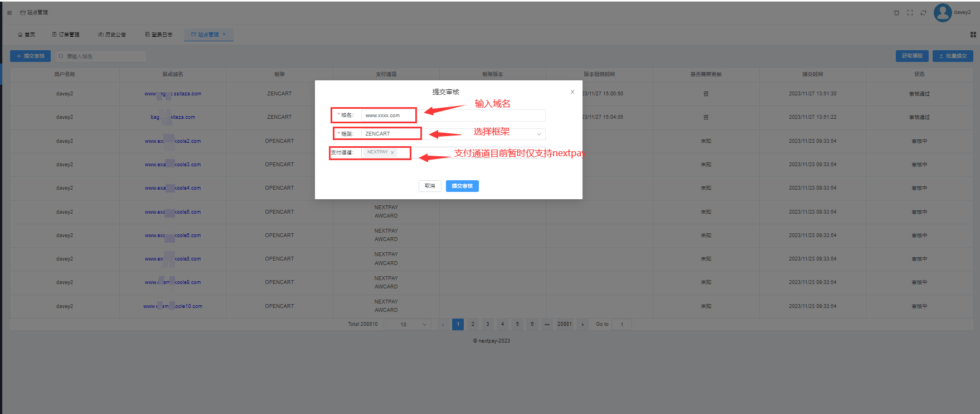This screenshot has width=980, height=414.
Task: Click 未知 cell in the koole9.com row
Action: tap(706, 282)
